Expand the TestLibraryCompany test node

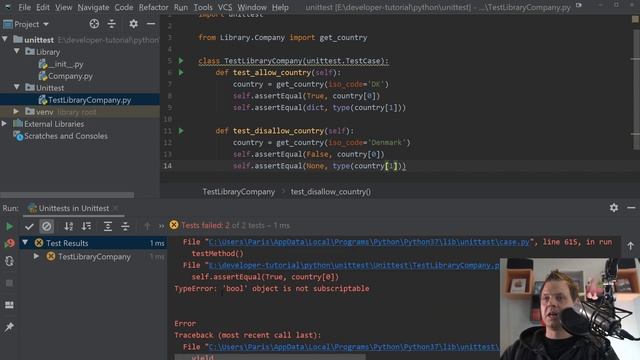(x=36, y=256)
